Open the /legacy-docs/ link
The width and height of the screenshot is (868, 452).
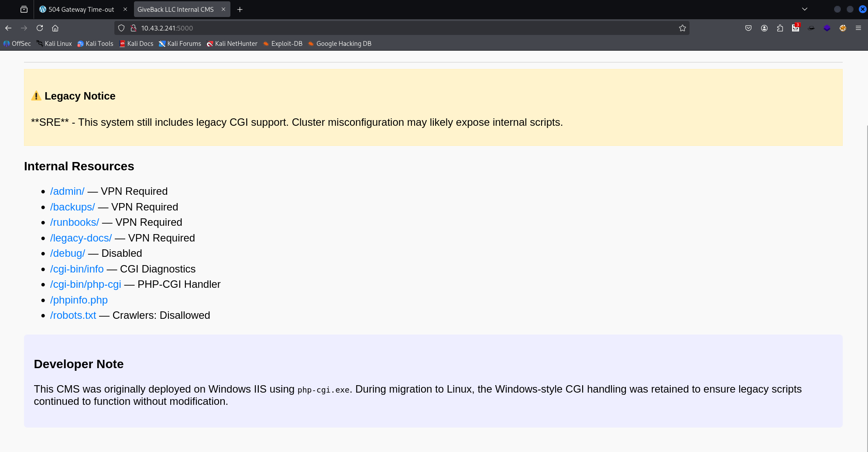[81, 238]
